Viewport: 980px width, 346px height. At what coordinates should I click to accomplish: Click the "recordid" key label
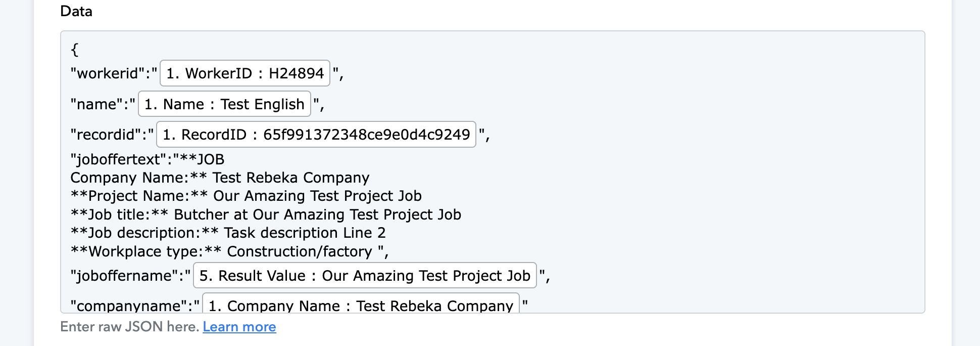[x=106, y=135]
